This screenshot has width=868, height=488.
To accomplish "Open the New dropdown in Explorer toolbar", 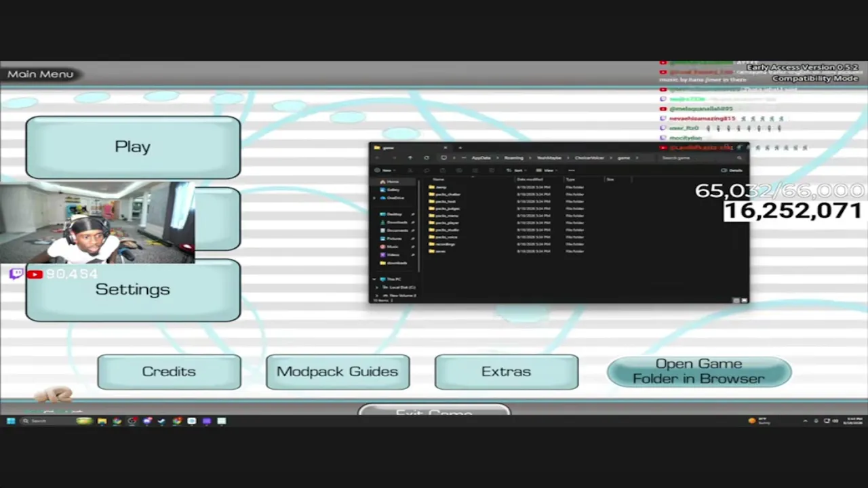I will [385, 170].
